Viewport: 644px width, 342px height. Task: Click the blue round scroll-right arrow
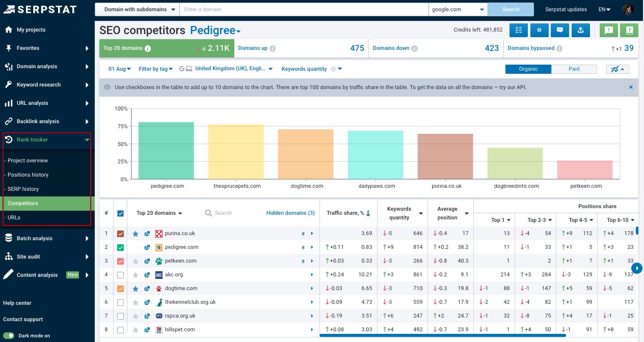click(x=636, y=268)
